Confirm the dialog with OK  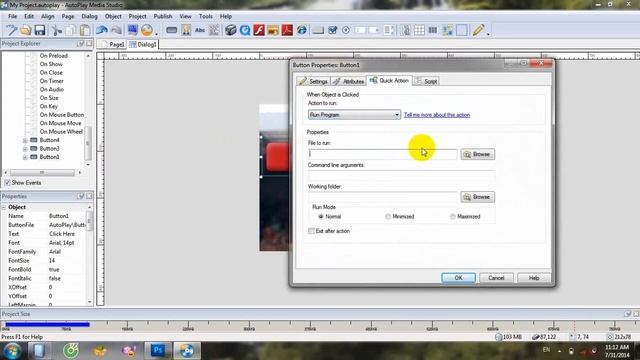coord(458,278)
